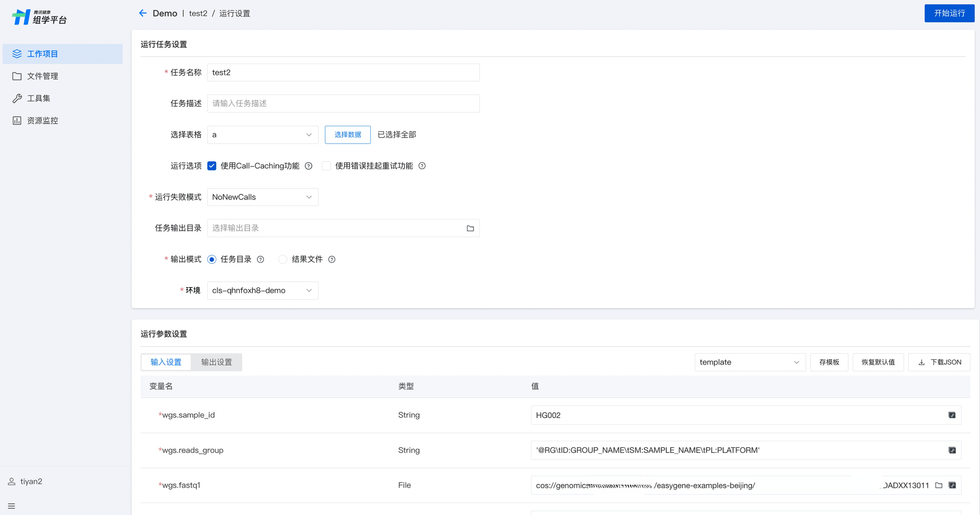Click the 任务描述 input field
Viewport: 980px width, 515px height.
(x=343, y=104)
